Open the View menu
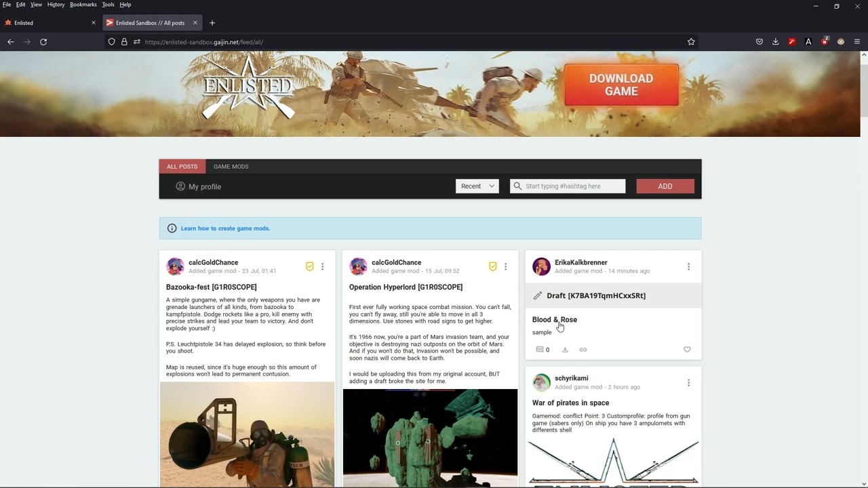The height and width of the screenshot is (488, 868). click(x=36, y=5)
